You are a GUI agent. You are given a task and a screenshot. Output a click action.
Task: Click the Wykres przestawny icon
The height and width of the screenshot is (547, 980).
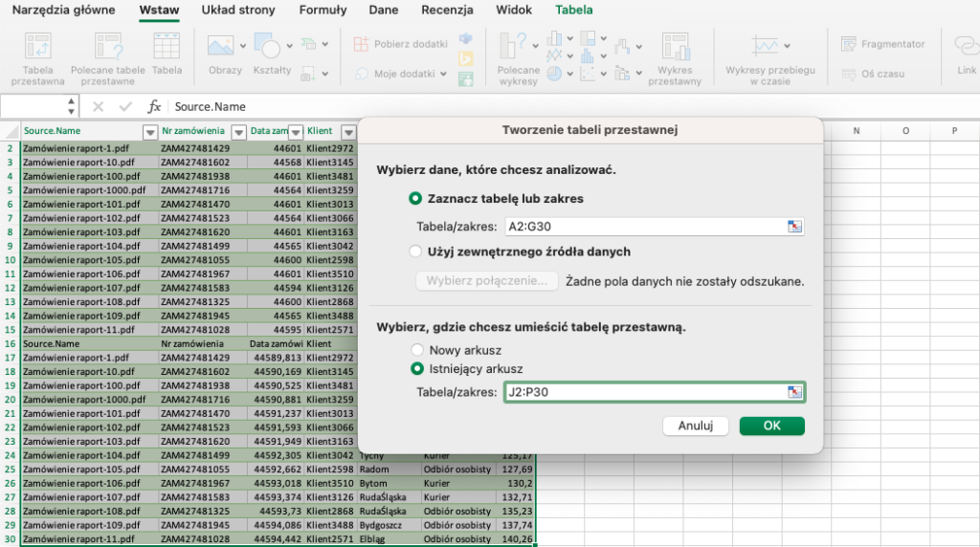click(x=674, y=48)
